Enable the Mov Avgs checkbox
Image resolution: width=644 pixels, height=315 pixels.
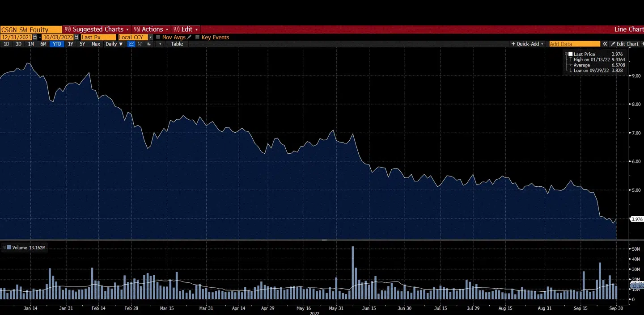coord(158,37)
